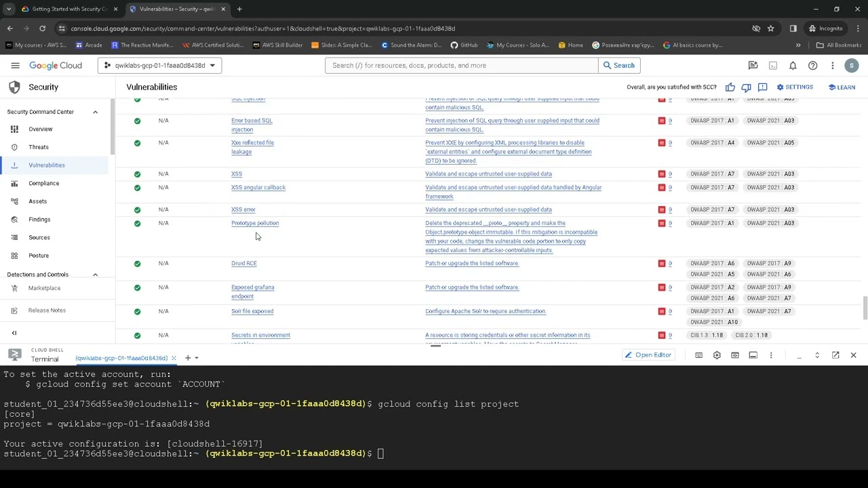Viewport: 868px width, 488px height.
Task: Open the XSS error link
Action: click(243, 209)
